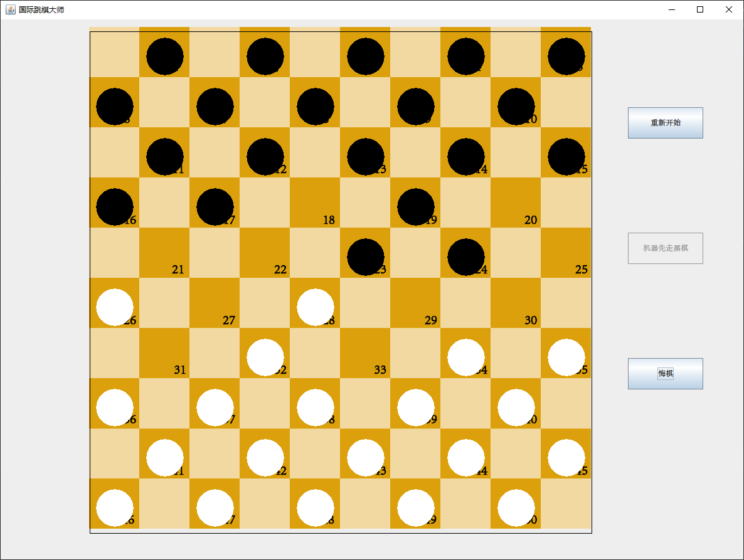Pick the white piece on square 37
This screenshot has width=744, height=560.
tap(215, 408)
